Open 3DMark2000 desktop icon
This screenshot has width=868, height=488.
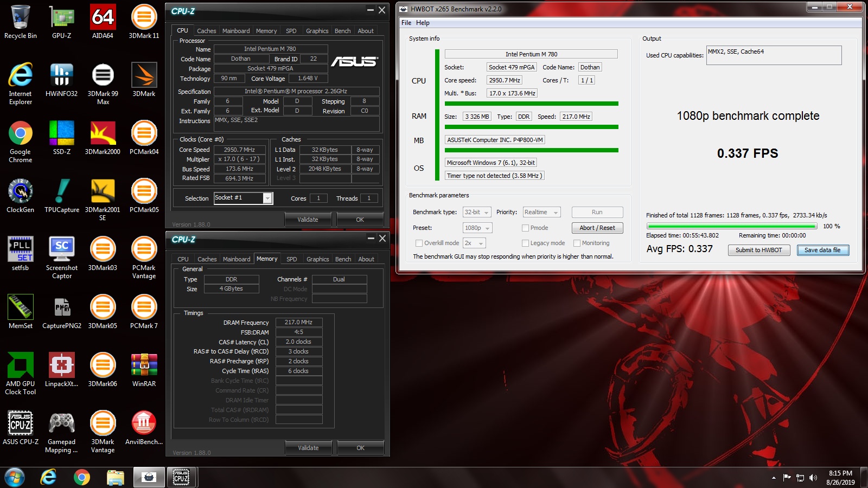[103, 138]
